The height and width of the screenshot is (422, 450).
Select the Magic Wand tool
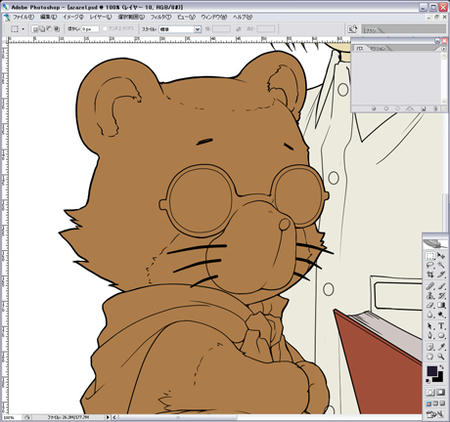(441, 265)
